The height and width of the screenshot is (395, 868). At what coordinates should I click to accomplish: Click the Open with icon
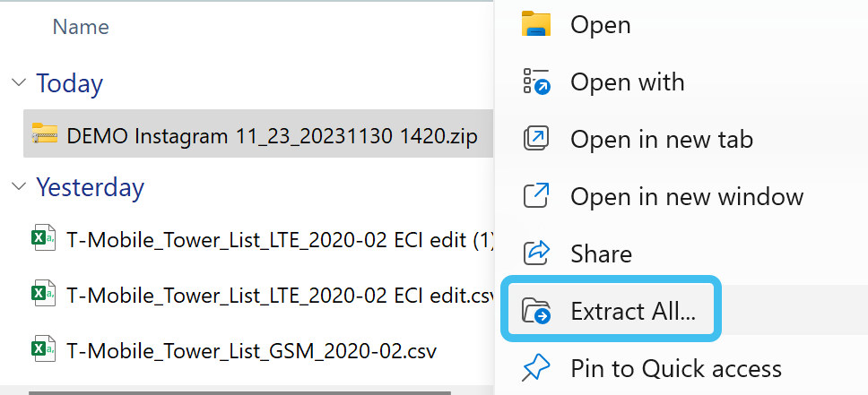point(536,82)
